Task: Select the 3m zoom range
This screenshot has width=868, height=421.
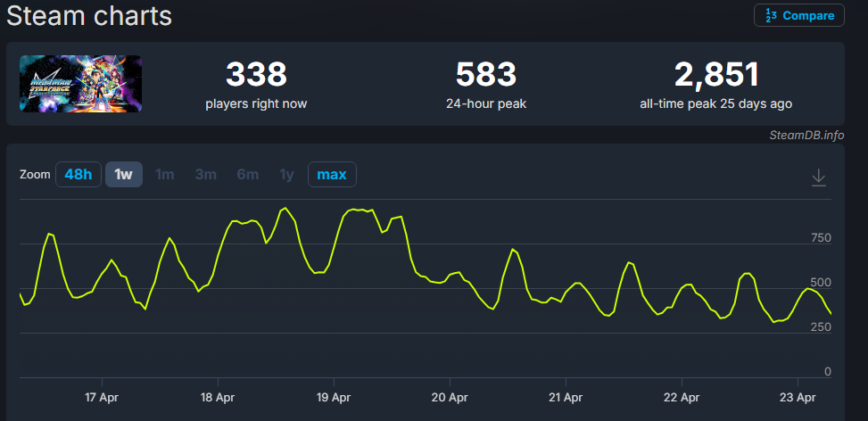Action: pos(205,175)
